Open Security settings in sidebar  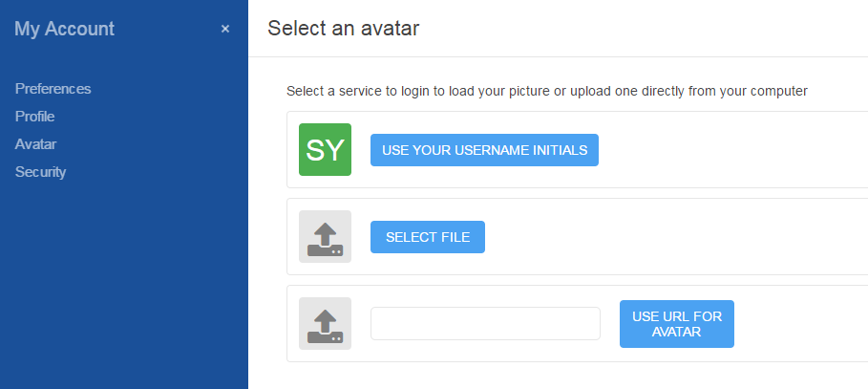tap(40, 172)
